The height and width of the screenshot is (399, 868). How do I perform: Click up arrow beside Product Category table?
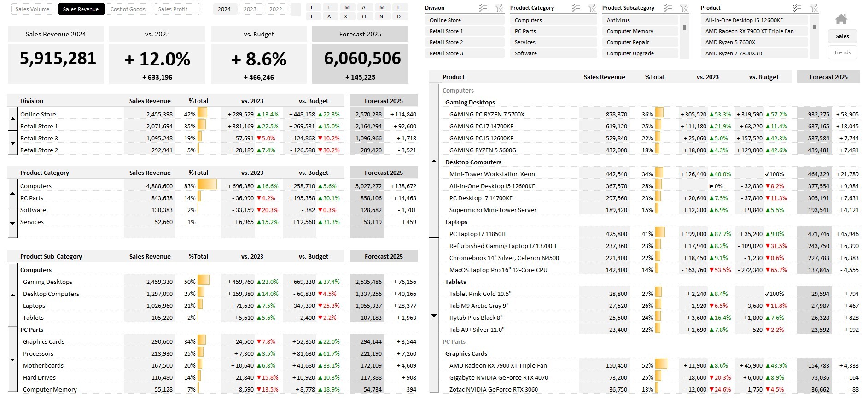click(x=12, y=193)
